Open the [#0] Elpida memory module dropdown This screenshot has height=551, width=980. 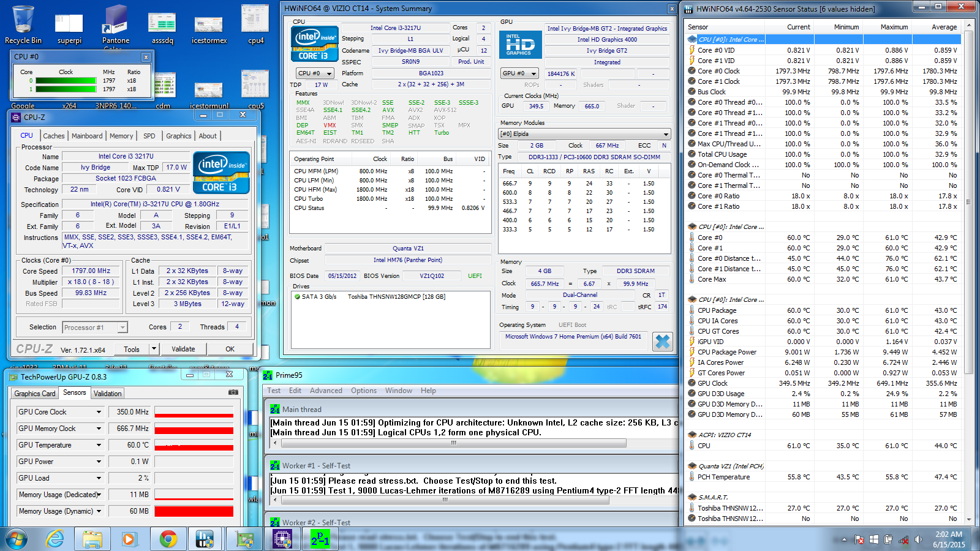584,134
